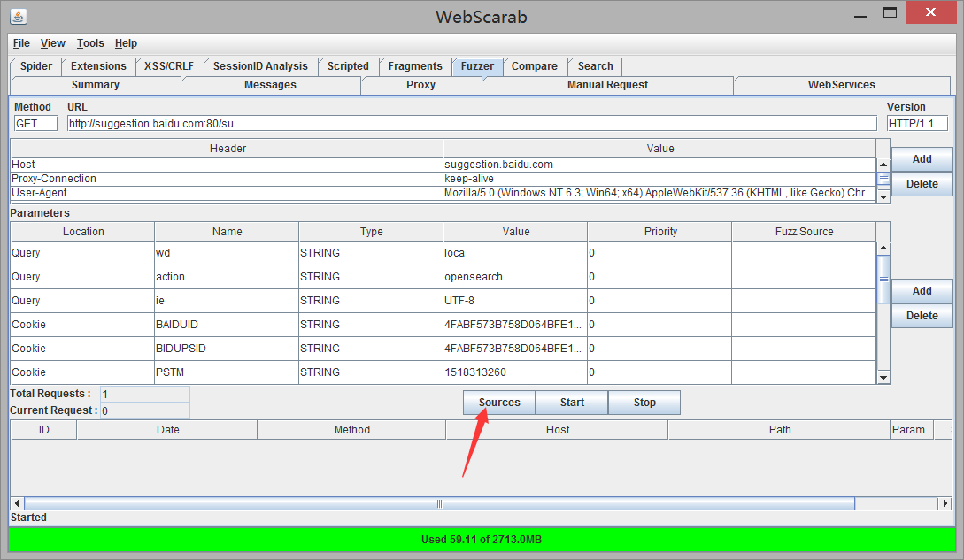Click headers table scroll-down arrow

pyautogui.click(x=883, y=197)
